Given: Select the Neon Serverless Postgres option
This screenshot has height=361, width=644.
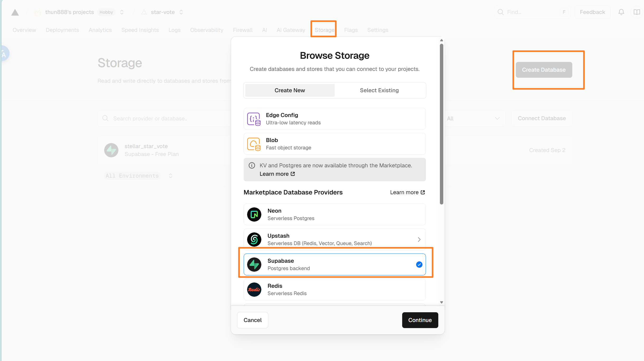Looking at the screenshot, I should (335, 214).
